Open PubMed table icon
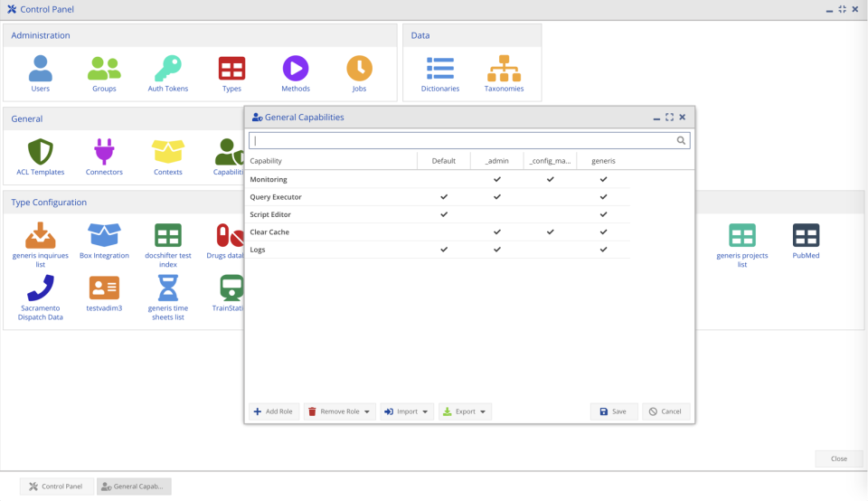 806,235
